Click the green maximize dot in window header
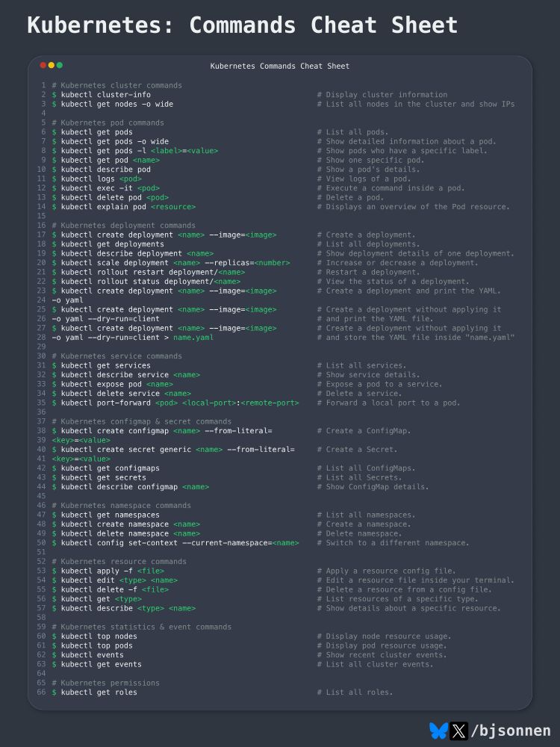The height and width of the screenshot is (747, 560). tap(60, 65)
